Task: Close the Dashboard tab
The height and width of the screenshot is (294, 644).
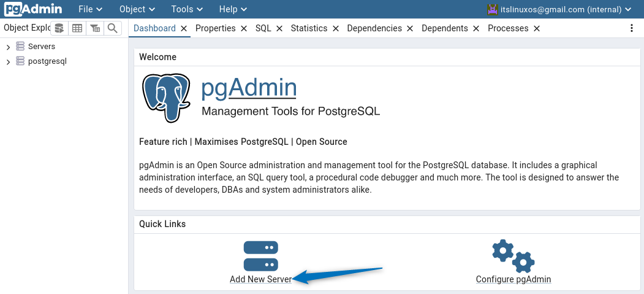Action: [x=184, y=28]
